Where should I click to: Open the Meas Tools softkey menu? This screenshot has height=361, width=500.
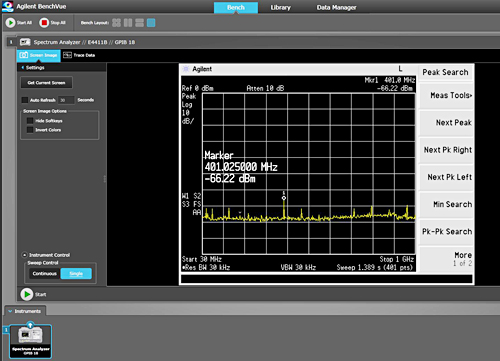point(446,95)
